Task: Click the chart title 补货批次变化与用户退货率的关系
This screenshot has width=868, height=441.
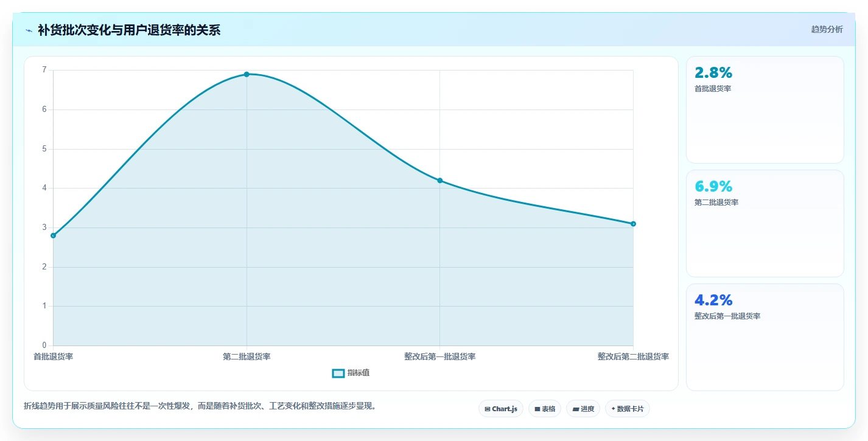Action: 129,30
